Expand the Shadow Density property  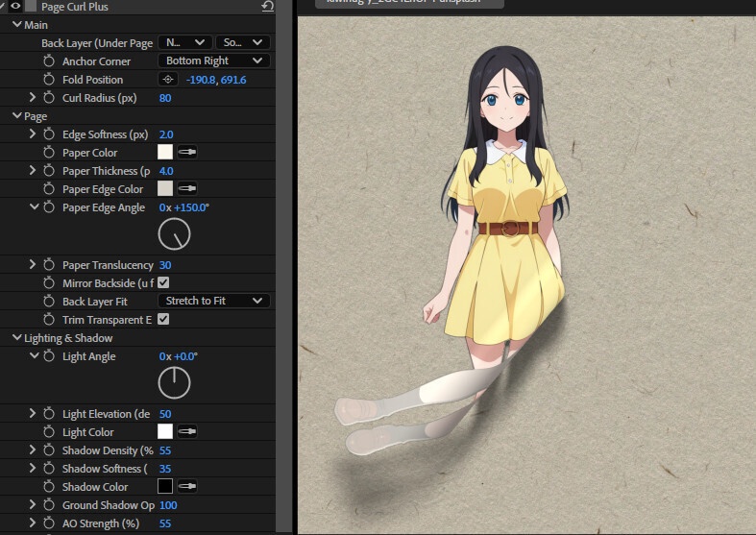click(x=33, y=450)
